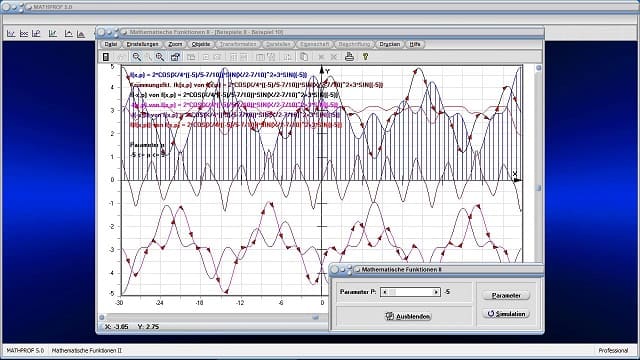Screen dimensions: 640x360
Task: Click the zoom out magnifier icon
Action: pos(137,57)
